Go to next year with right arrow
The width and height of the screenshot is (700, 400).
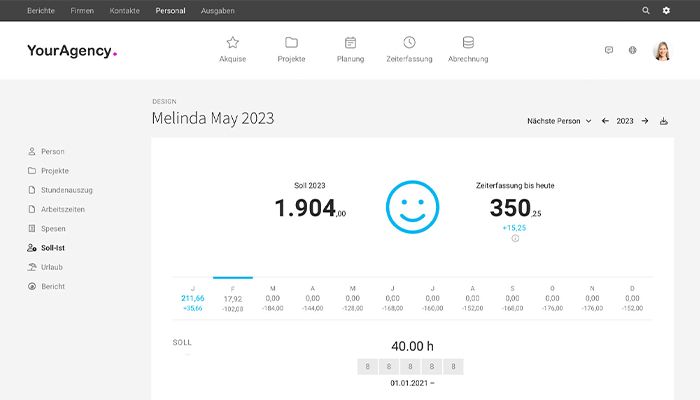(645, 121)
